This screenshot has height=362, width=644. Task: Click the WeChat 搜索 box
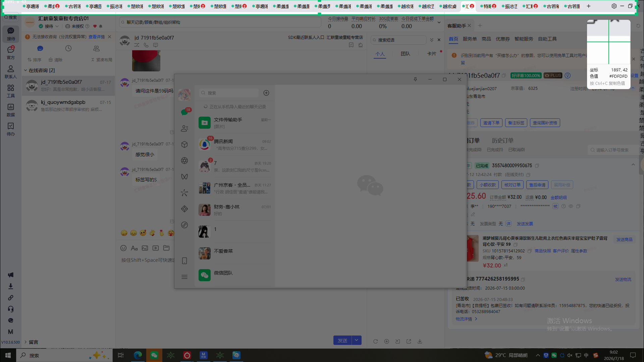point(229,93)
